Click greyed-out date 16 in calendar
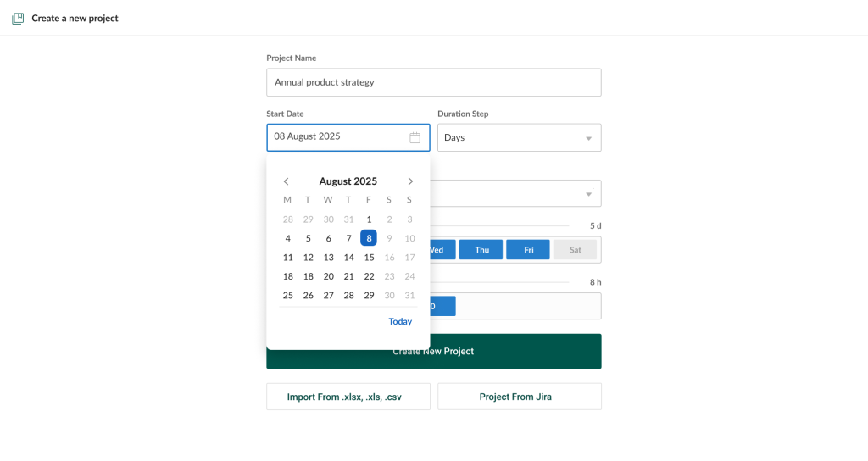The height and width of the screenshot is (461, 868). click(x=389, y=258)
